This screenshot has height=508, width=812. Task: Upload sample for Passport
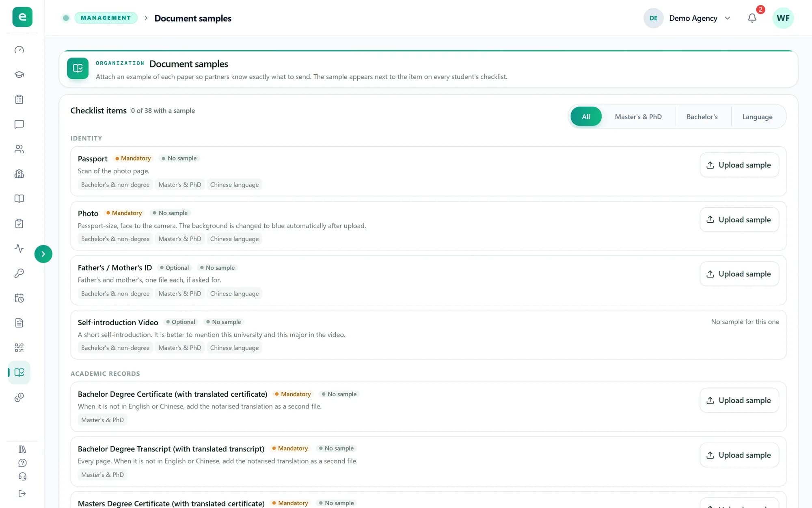739,165
